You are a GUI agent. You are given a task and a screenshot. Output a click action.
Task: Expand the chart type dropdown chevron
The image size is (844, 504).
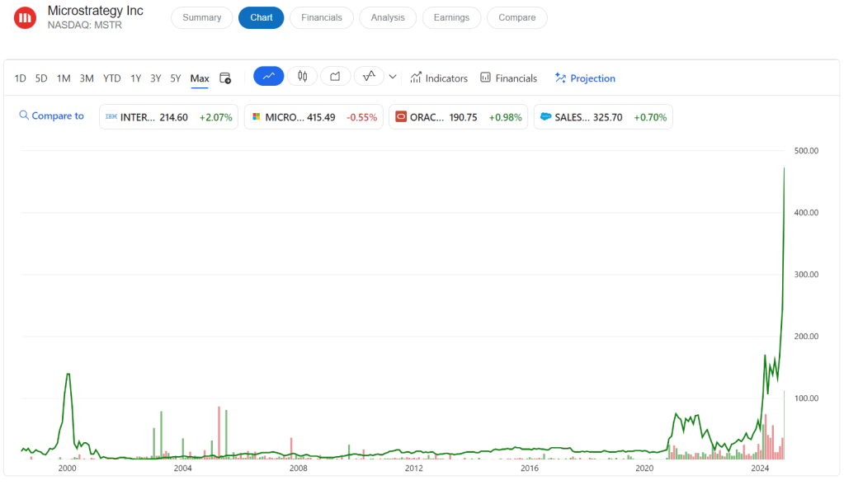point(393,77)
